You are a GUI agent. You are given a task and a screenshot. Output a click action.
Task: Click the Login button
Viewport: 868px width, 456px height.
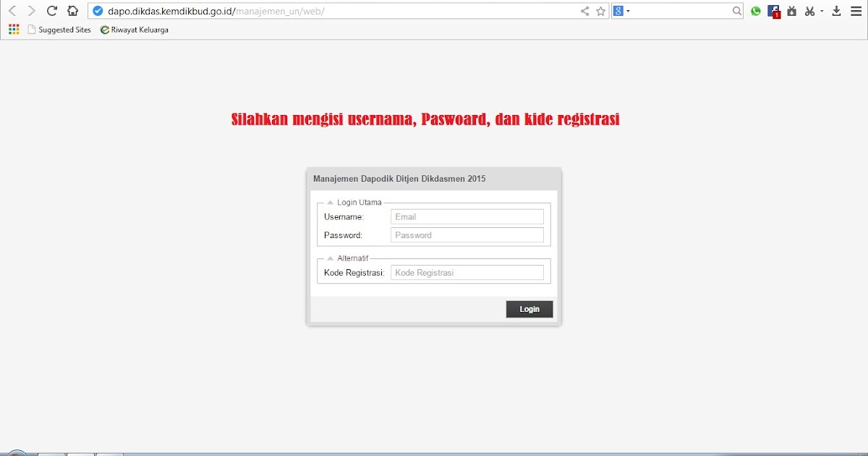(529, 309)
